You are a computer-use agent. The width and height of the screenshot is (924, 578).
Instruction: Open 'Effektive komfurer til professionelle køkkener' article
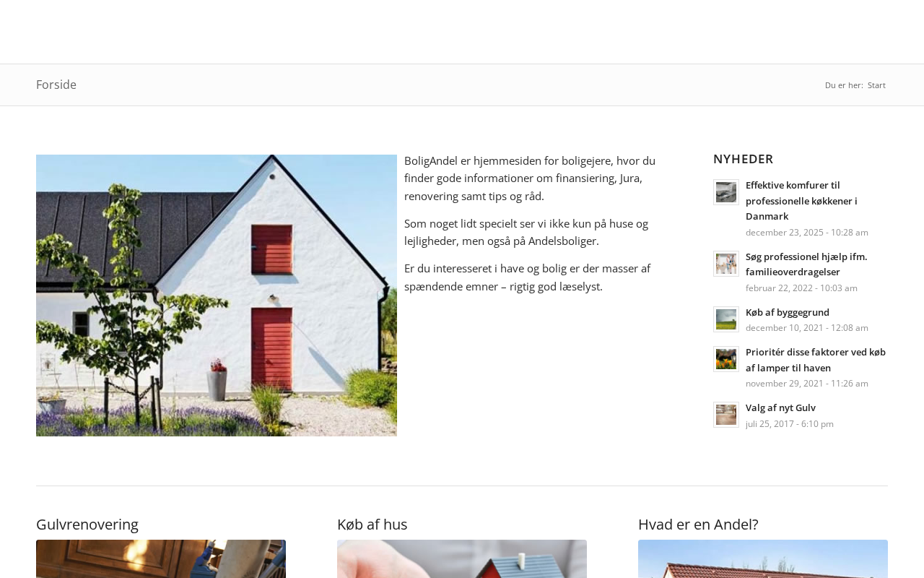(801, 201)
